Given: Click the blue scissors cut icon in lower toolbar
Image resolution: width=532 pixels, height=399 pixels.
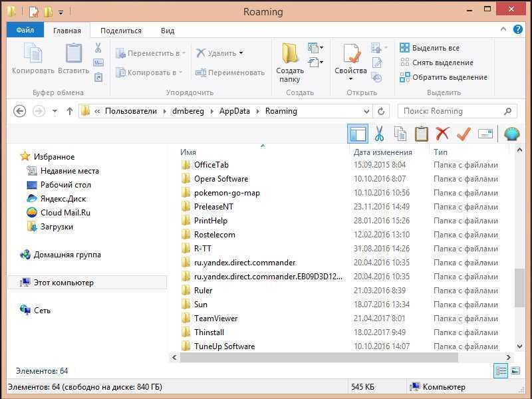Looking at the screenshot, I should pos(379,134).
